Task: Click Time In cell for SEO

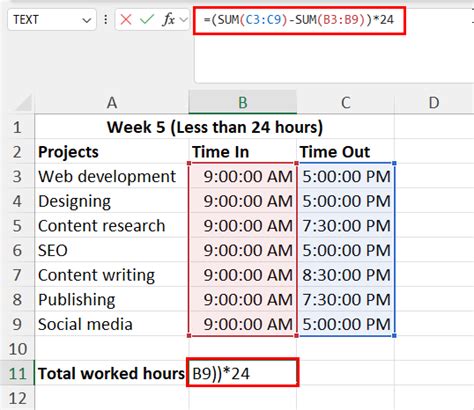Action: click(243, 250)
